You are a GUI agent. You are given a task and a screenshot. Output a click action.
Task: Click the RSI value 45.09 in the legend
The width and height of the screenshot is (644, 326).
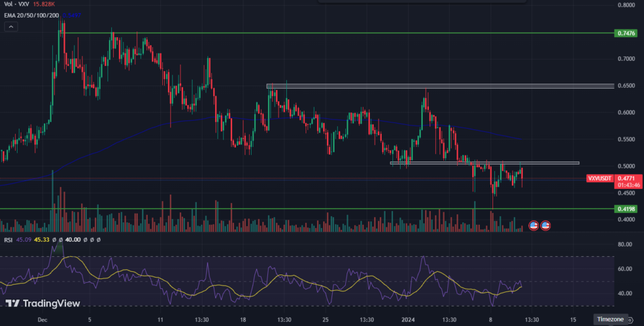23,239
